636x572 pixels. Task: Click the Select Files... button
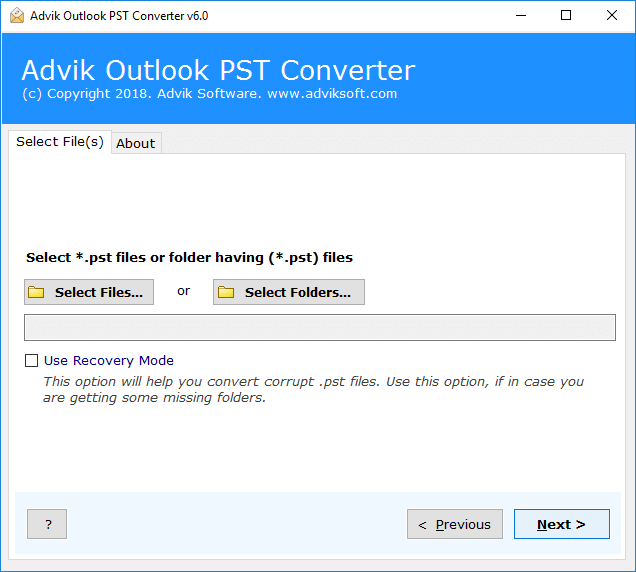pyautogui.click(x=89, y=292)
